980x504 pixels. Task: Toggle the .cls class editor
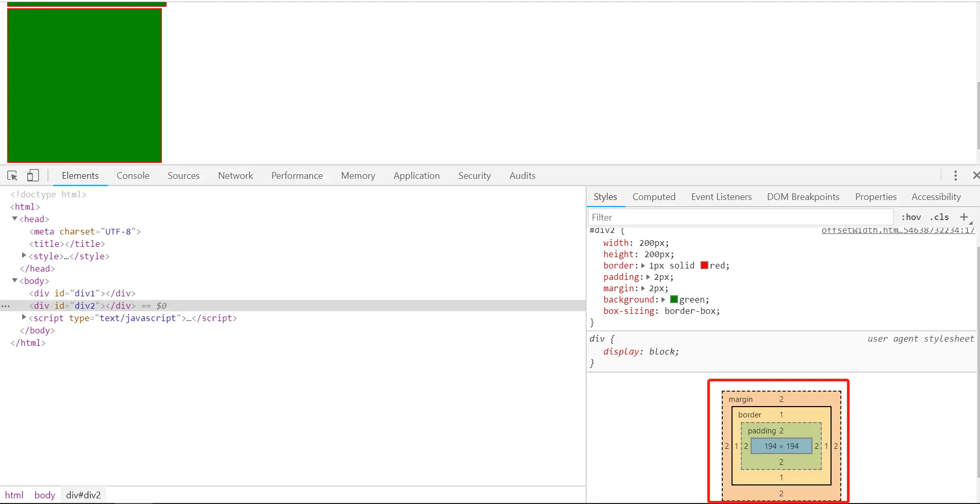click(939, 217)
